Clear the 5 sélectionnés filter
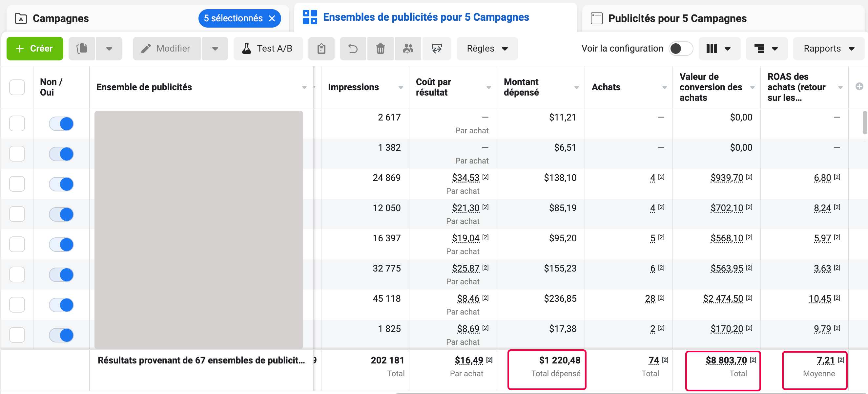The width and height of the screenshot is (868, 394). 272,18
